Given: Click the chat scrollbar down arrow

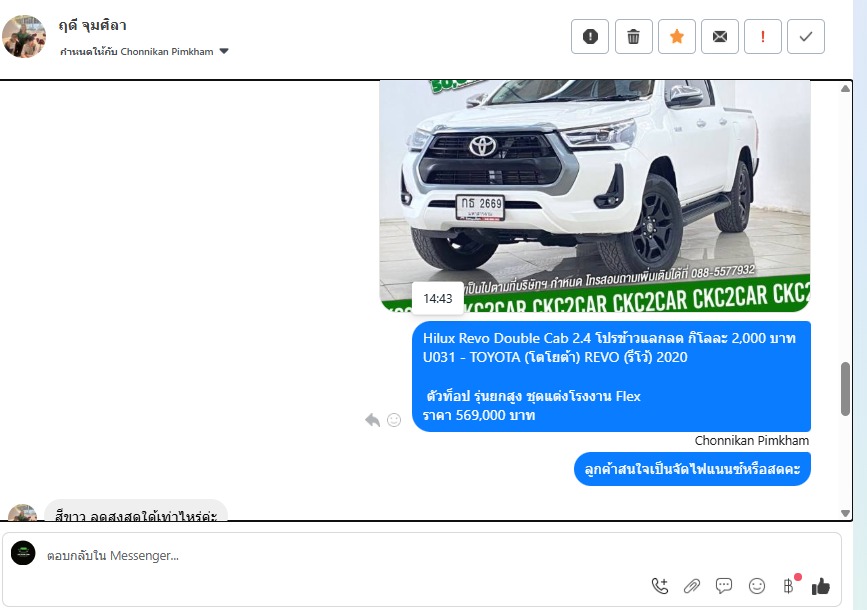Looking at the screenshot, I should click(x=846, y=513).
